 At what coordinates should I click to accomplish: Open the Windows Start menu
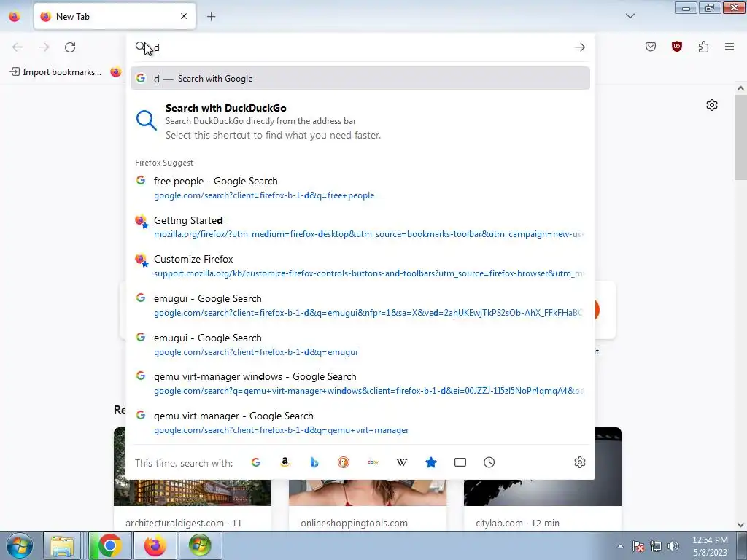click(20, 545)
